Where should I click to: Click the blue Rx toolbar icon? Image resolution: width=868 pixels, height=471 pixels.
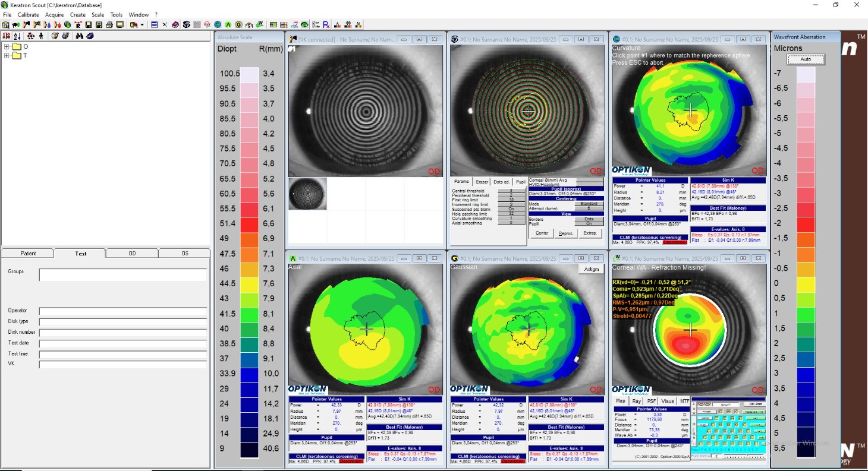coord(326,25)
